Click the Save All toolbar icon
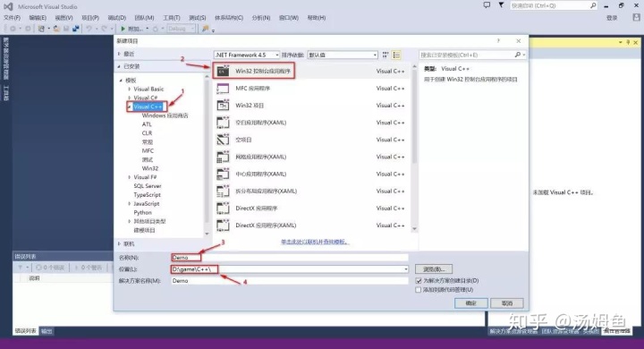The image size is (644, 349). 75,29
